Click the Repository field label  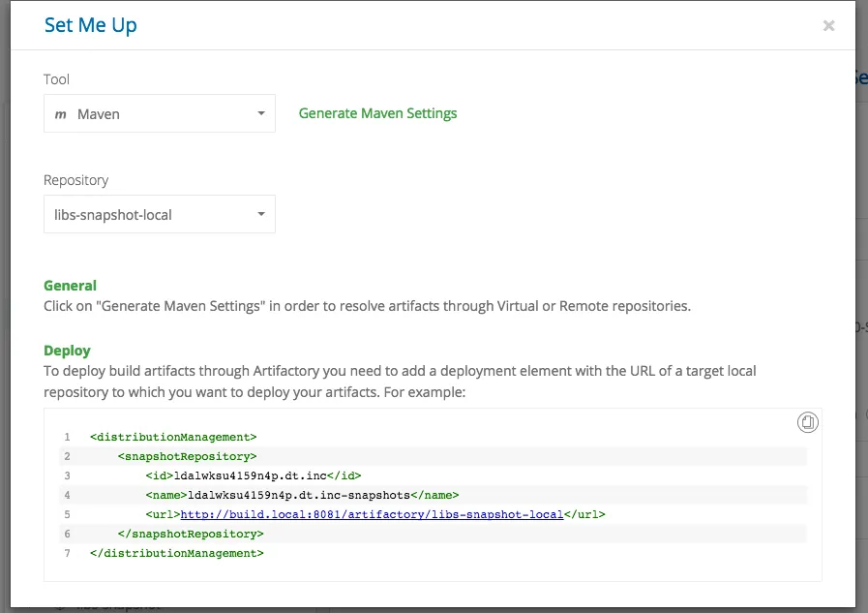tap(76, 180)
